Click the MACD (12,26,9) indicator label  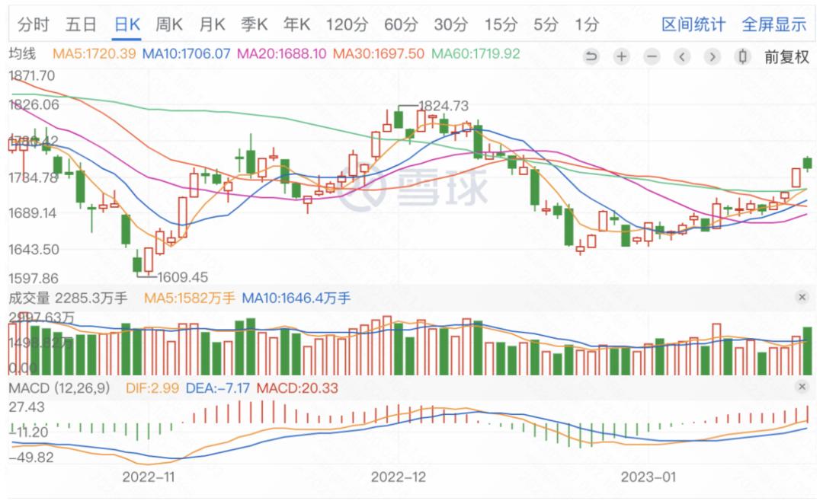[x=59, y=388]
